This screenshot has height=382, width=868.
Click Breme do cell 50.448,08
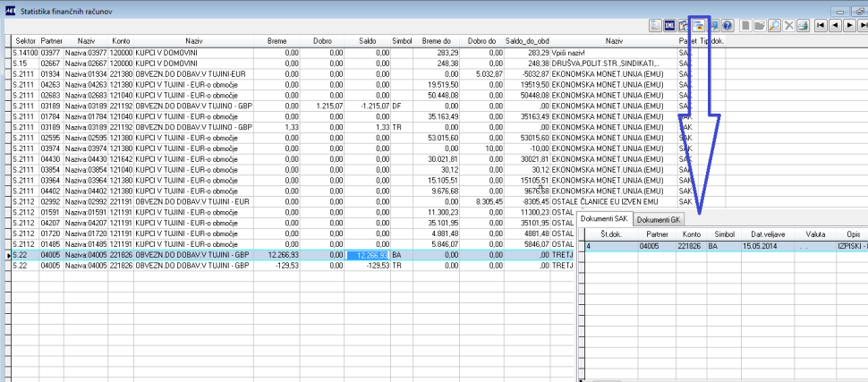[x=437, y=95]
